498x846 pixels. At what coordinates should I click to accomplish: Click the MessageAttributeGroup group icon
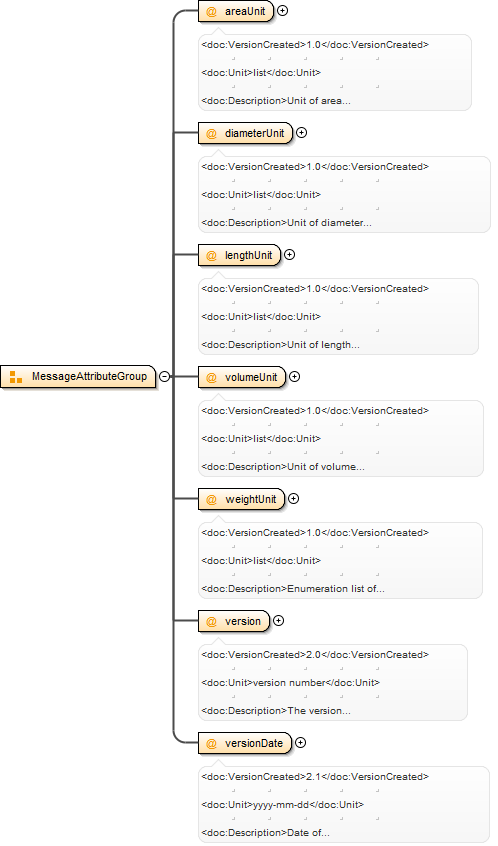16,377
